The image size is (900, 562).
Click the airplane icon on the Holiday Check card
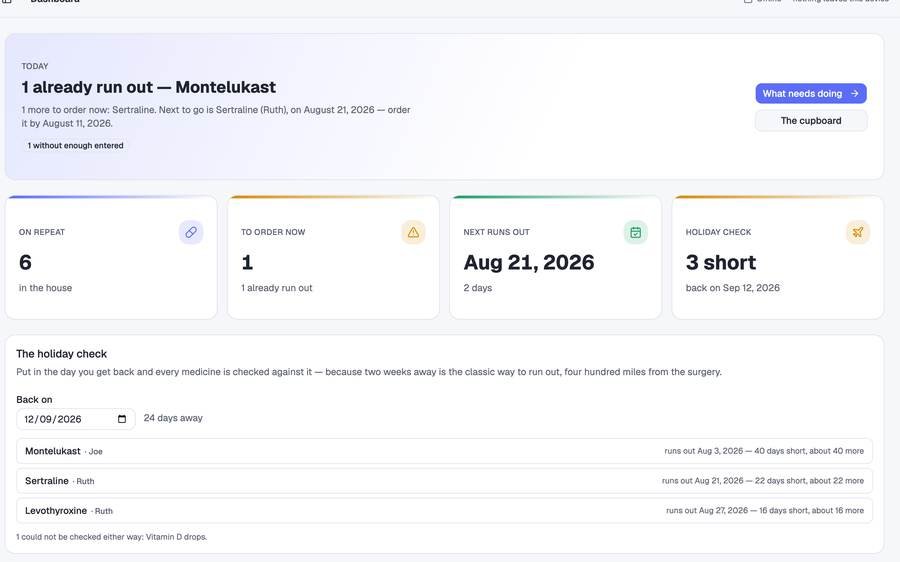858,232
